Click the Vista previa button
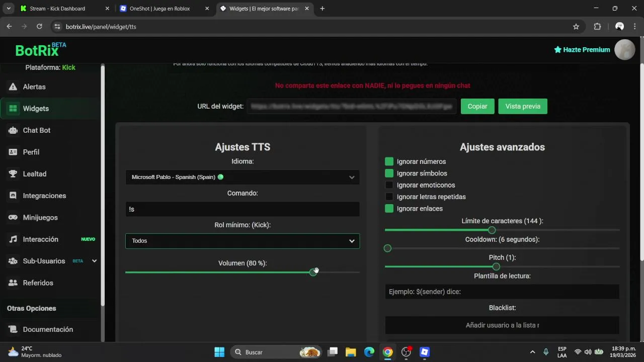The image size is (644, 362). click(x=523, y=107)
